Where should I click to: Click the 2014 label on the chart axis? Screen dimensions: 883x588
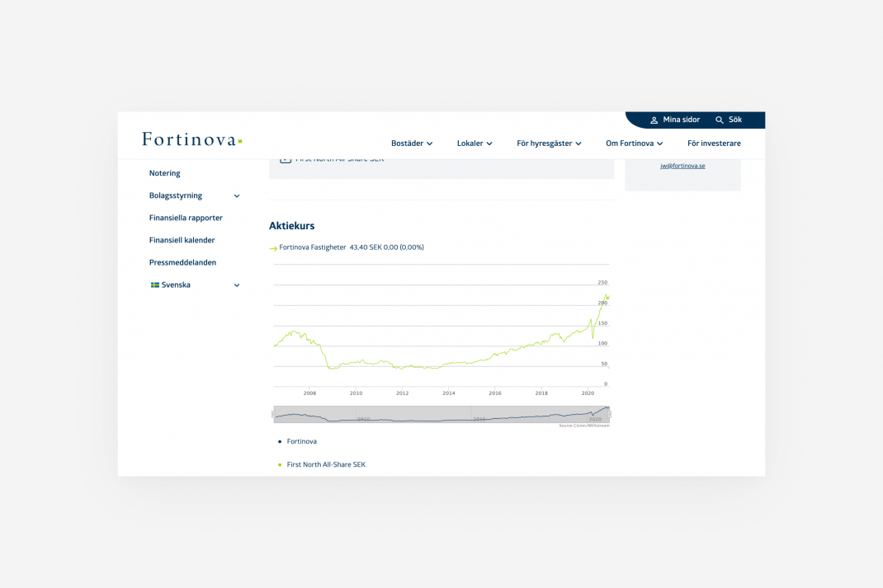click(449, 393)
